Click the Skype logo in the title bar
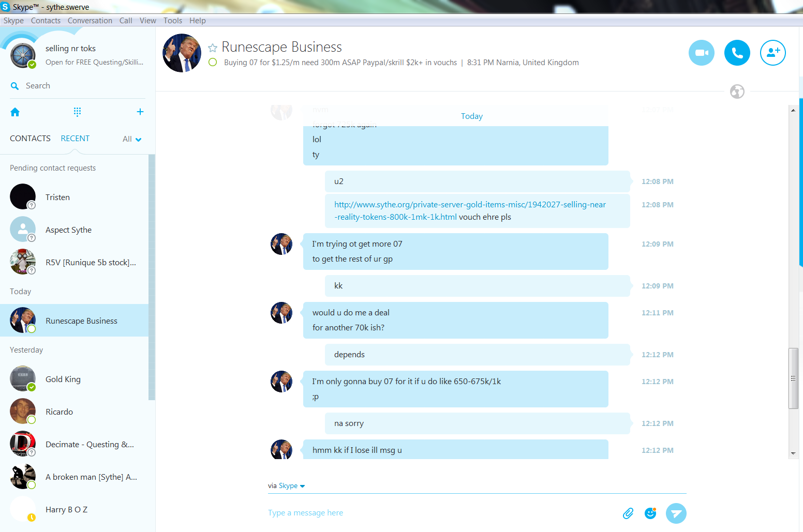803x532 pixels. [5, 7]
